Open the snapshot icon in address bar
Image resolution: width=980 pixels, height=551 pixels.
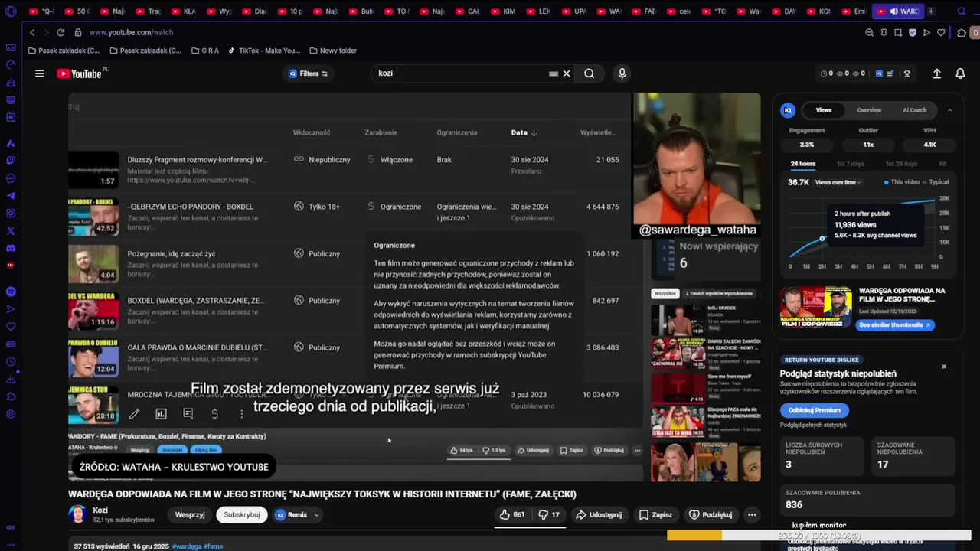(897, 33)
